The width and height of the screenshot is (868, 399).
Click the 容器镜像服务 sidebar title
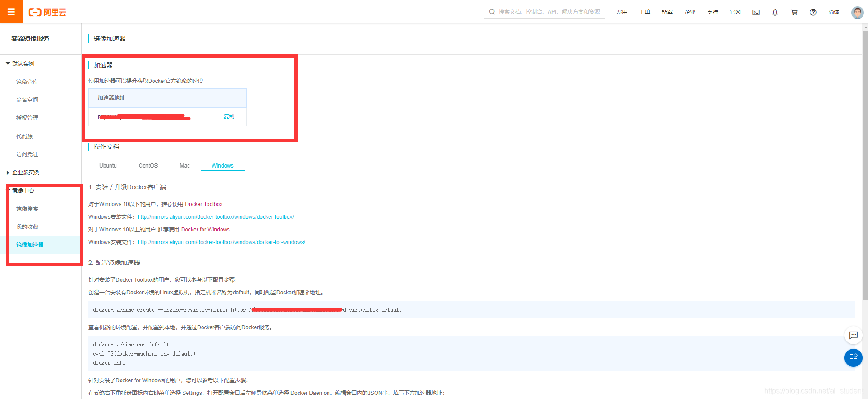click(x=30, y=38)
